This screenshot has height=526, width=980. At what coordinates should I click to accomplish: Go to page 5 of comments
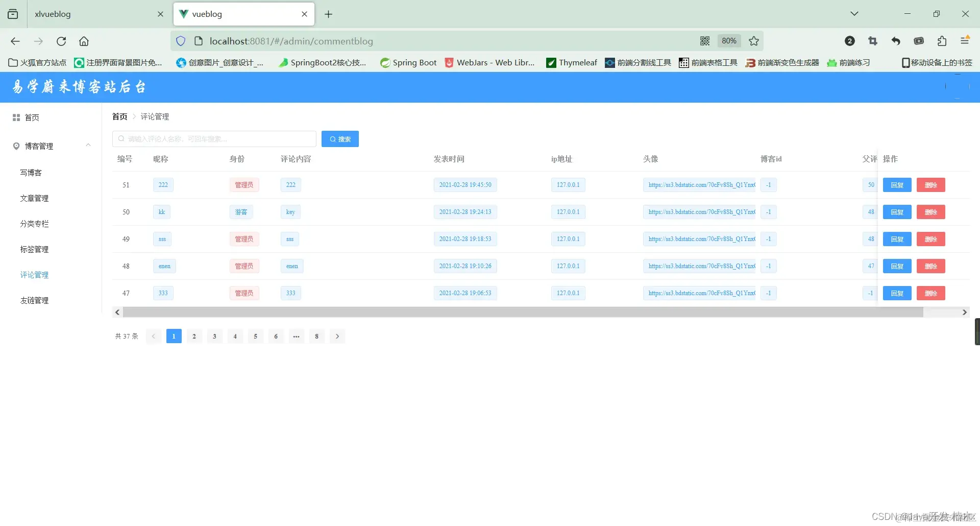[x=256, y=336]
